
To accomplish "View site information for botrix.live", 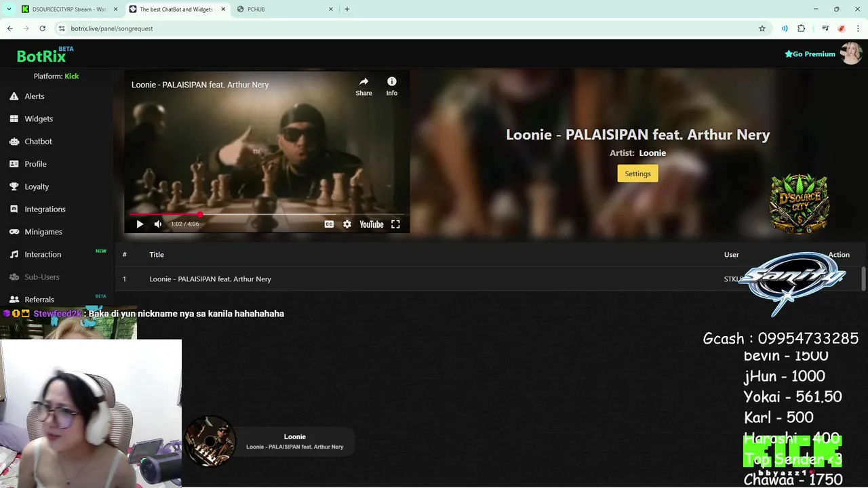I will click(x=62, y=28).
